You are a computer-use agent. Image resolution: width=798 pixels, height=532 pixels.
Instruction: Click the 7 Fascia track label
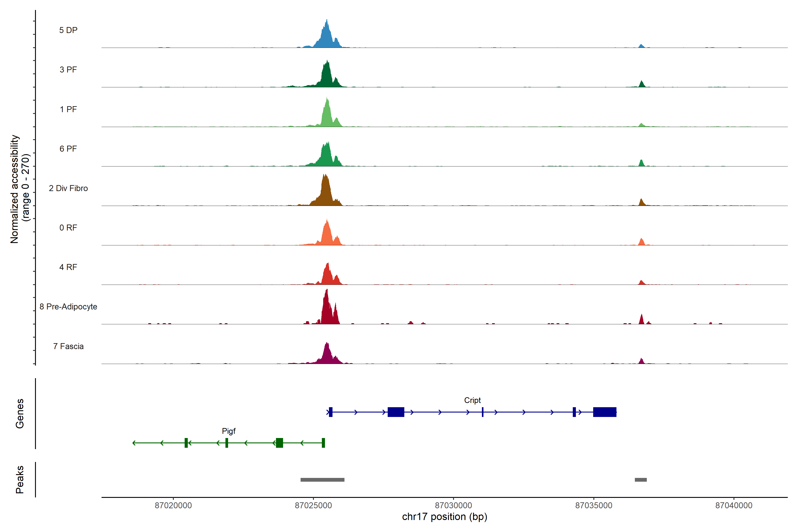click(x=68, y=346)
